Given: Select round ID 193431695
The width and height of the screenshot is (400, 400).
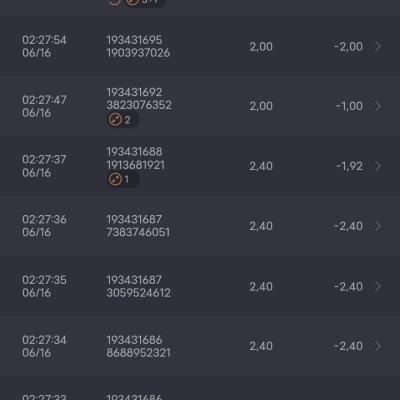Looking at the screenshot, I should pyautogui.click(x=134, y=40).
